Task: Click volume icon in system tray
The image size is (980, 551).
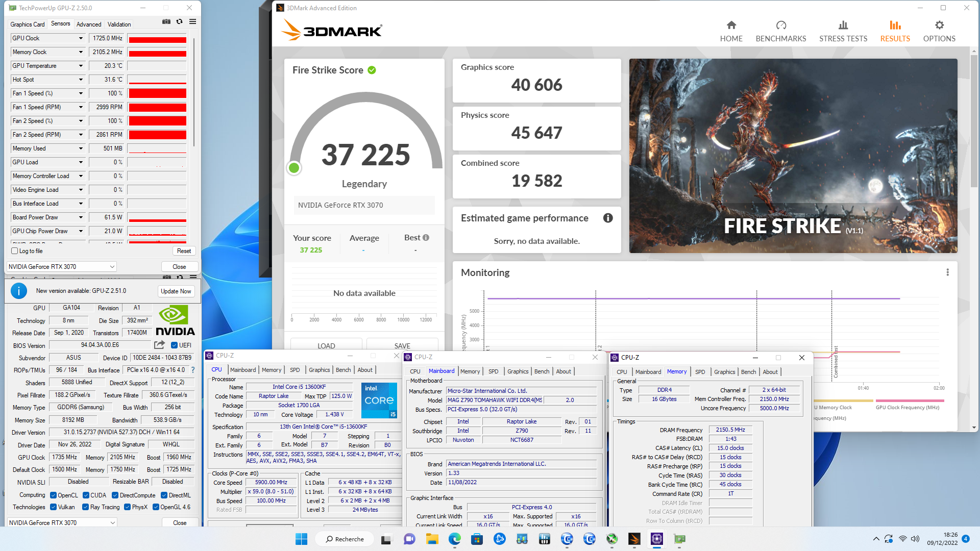Action: (x=915, y=539)
